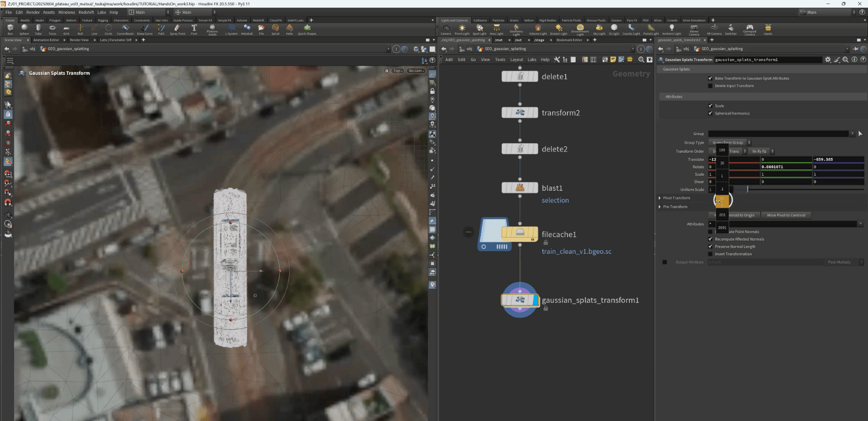The height and width of the screenshot is (421, 868).
Task: Pick the Spray Paint shelf tool
Action: tap(177, 29)
